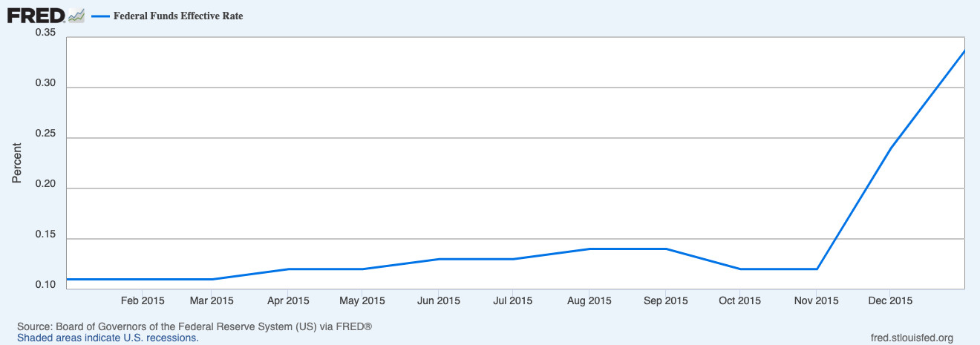Select the Jun 2015 x-axis label
Viewport: 980px width, 345px height.
438,300
